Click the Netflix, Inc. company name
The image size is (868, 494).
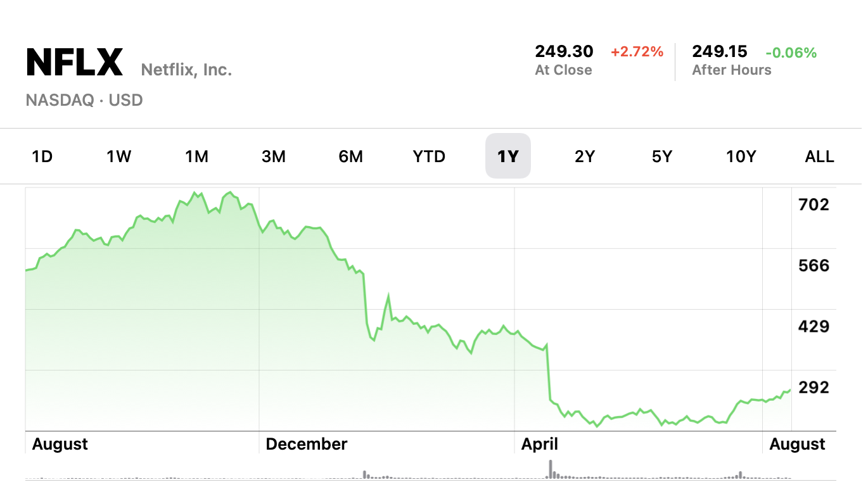(186, 70)
